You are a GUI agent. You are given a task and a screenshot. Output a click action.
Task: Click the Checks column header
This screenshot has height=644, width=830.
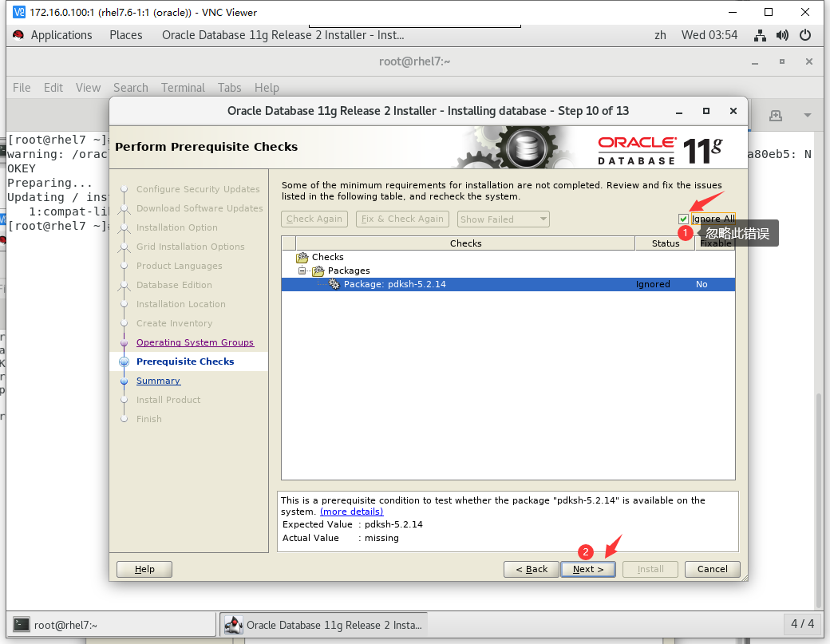point(465,243)
